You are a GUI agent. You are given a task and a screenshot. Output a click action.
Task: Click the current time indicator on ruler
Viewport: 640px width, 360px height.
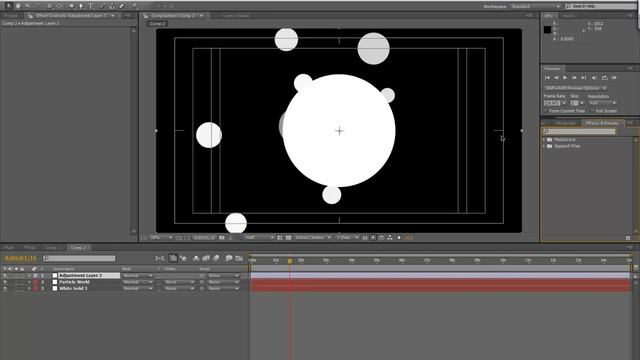click(290, 261)
